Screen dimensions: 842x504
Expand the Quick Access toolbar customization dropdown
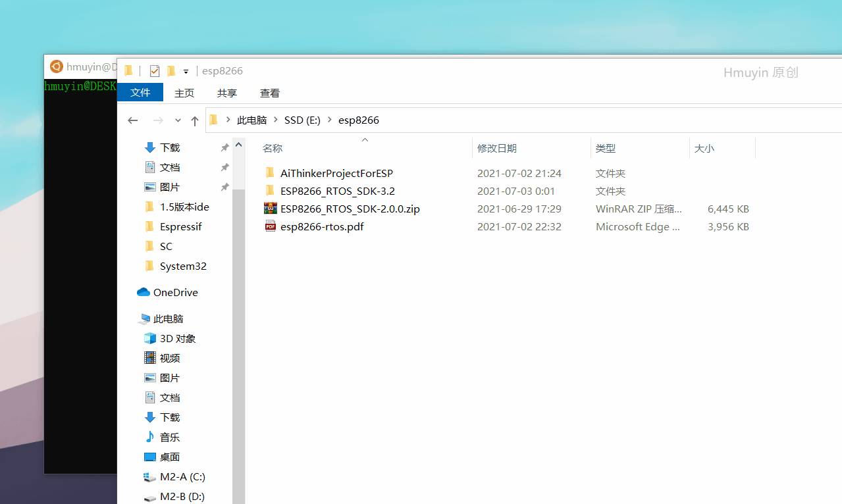point(186,70)
